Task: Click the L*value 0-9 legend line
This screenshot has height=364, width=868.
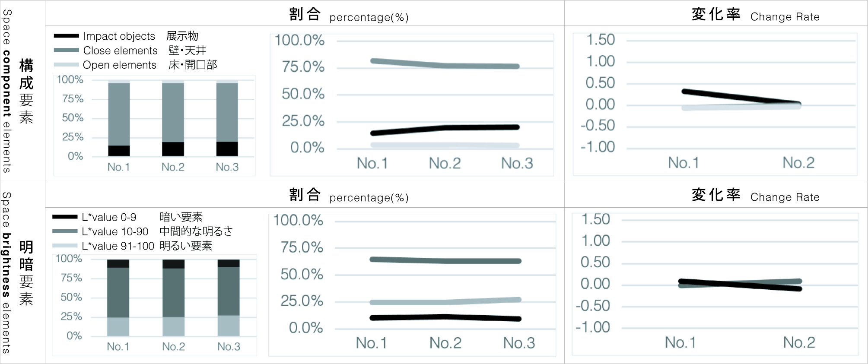Action: pos(65,217)
